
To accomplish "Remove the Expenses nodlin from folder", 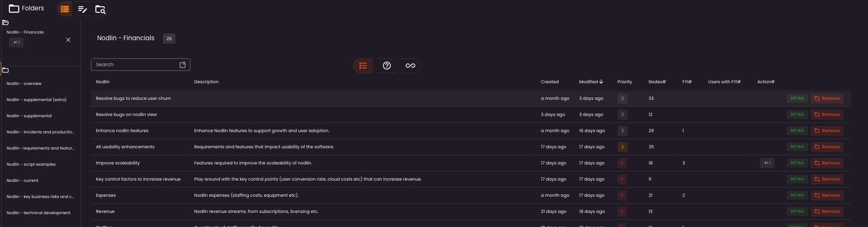I will [827, 195].
